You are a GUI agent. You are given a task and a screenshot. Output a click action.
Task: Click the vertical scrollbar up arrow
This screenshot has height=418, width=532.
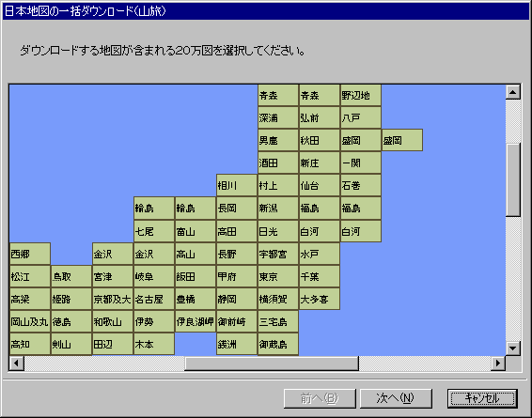tap(513, 92)
